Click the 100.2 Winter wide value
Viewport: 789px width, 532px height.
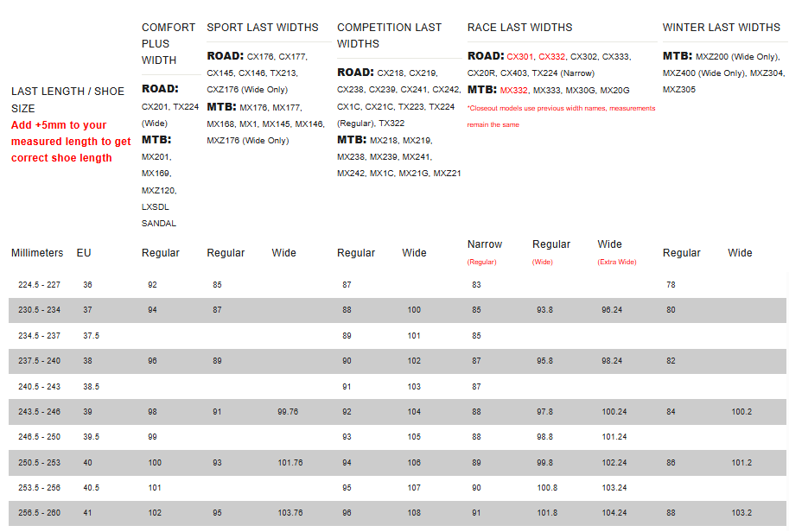coord(741,412)
